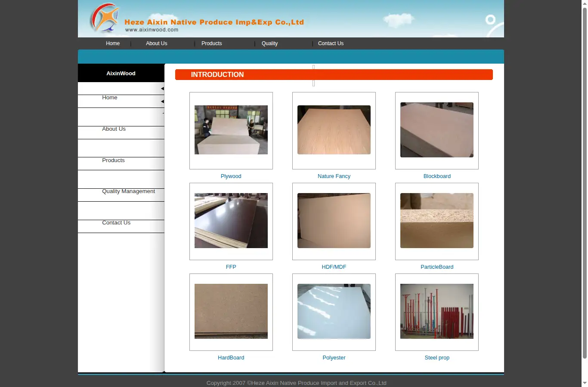Open the FFP product thumbnail
The height and width of the screenshot is (387, 588).
pos(231,221)
